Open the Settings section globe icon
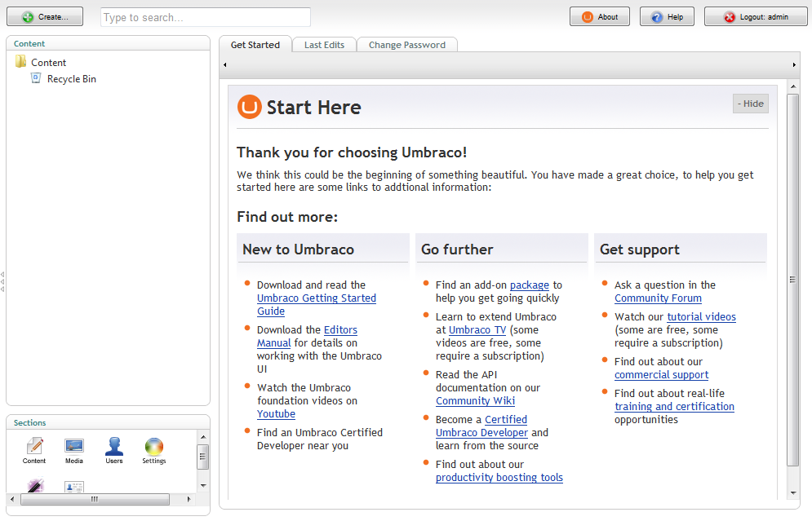812x521 pixels. (x=153, y=446)
